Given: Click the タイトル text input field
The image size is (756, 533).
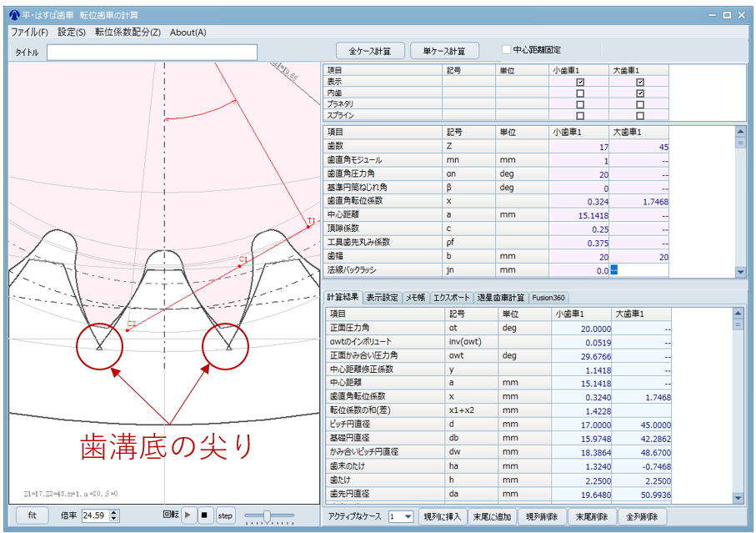Looking at the screenshot, I should pos(152,52).
